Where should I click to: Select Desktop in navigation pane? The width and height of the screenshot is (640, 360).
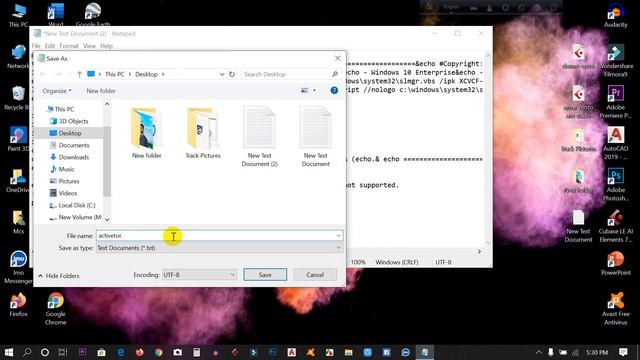pyautogui.click(x=65, y=133)
